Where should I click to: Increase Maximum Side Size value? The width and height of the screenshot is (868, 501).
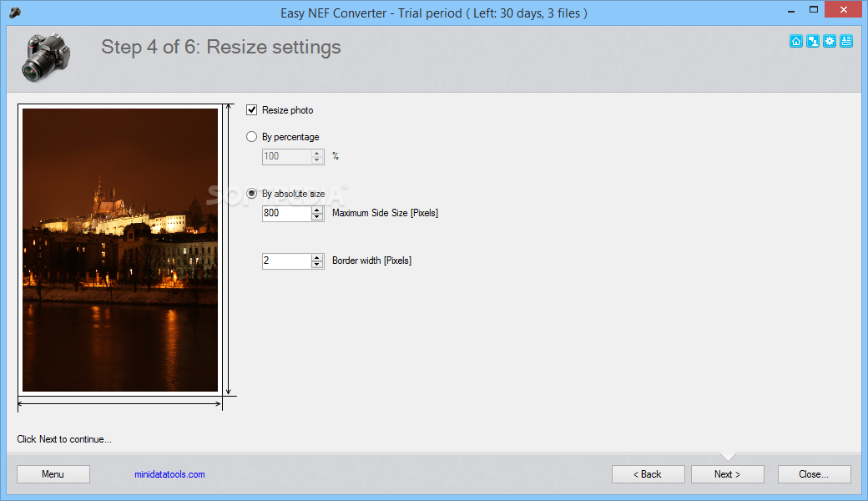tap(316, 210)
